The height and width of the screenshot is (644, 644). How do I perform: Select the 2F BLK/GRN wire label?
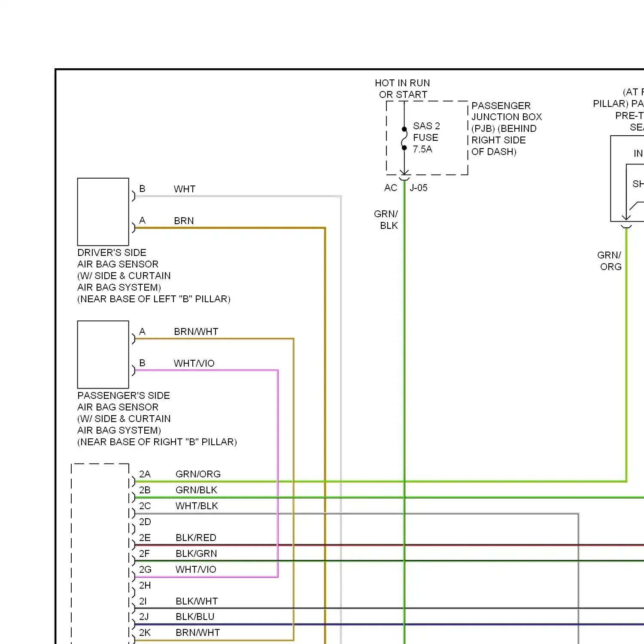pyautogui.click(x=196, y=553)
